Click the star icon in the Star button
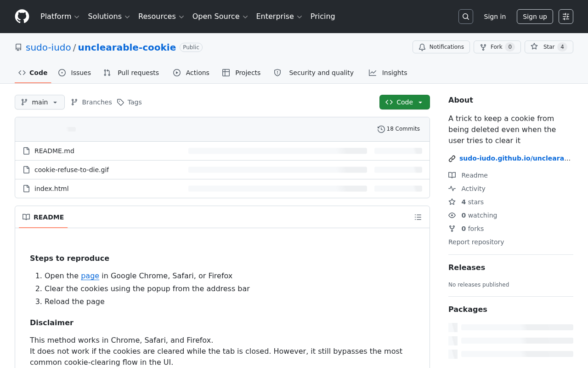The image size is (588, 368). click(x=534, y=46)
